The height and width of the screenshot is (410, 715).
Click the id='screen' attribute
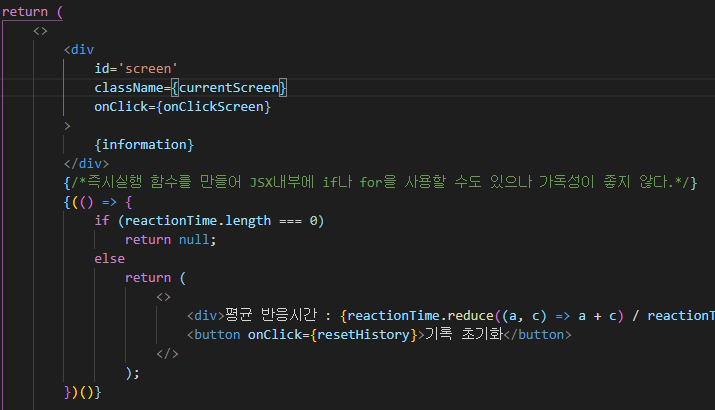pyautogui.click(x=136, y=69)
